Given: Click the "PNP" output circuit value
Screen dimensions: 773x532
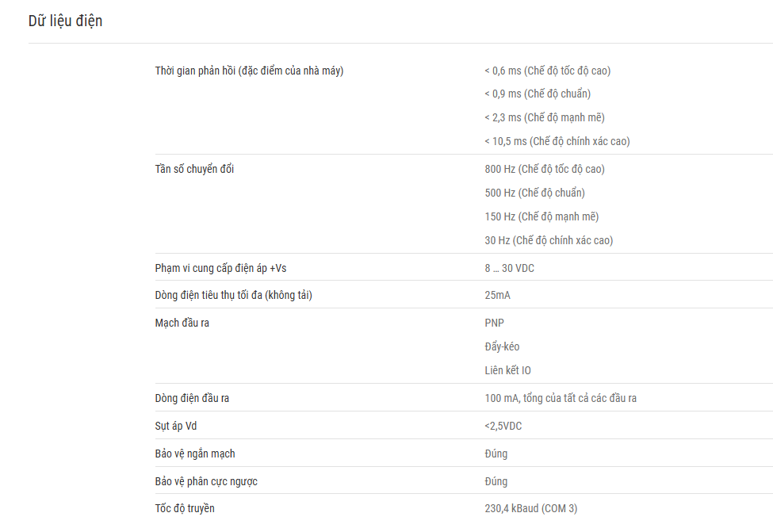Looking at the screenshot, I should (494, 323).
